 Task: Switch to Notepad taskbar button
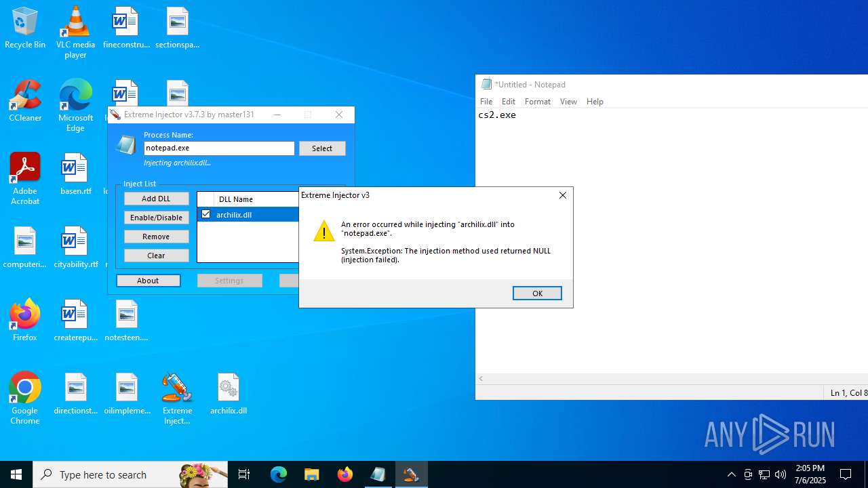pyautogui.click(x=378, y=474)
